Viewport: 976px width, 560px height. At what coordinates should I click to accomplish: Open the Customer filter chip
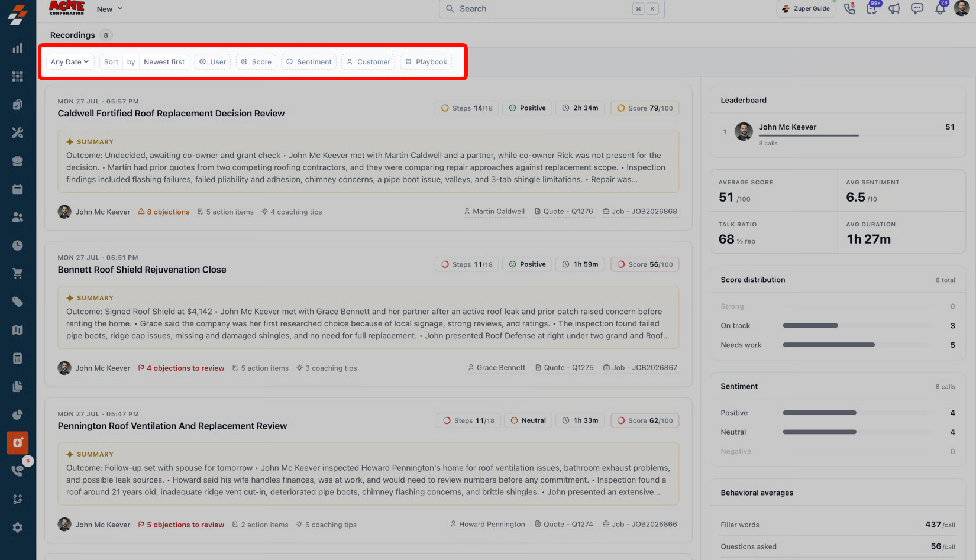368,62
